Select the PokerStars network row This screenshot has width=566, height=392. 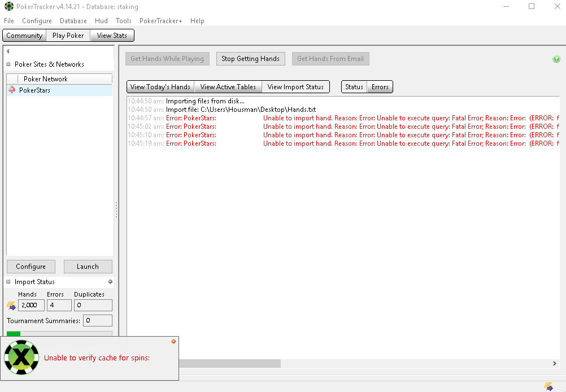[59, 90]
